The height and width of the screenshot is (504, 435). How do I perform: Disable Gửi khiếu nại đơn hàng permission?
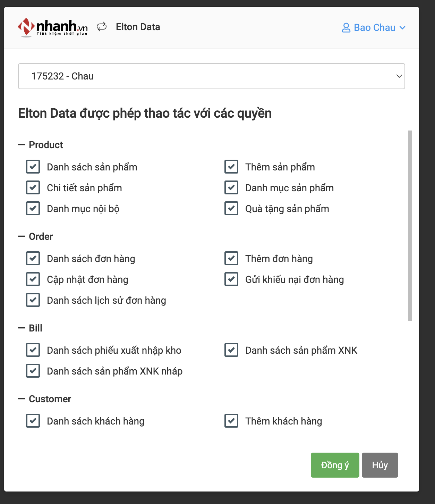tap(231, 279)
